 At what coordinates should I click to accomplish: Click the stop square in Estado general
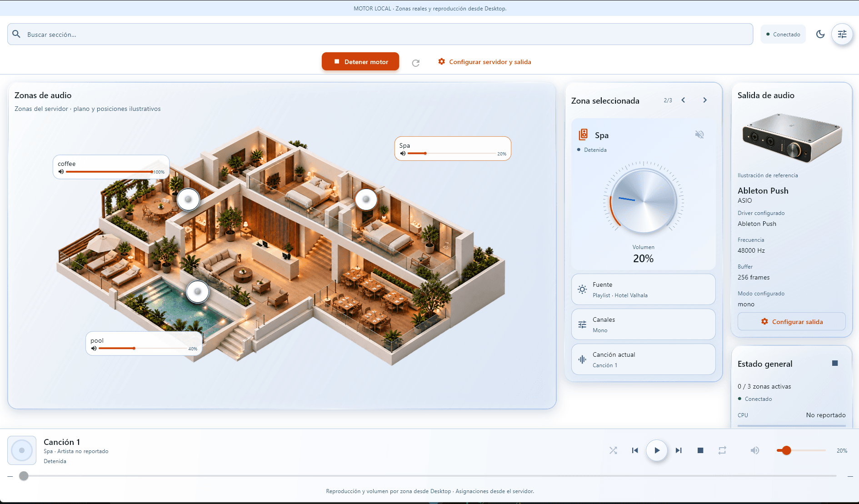point(835,363)
